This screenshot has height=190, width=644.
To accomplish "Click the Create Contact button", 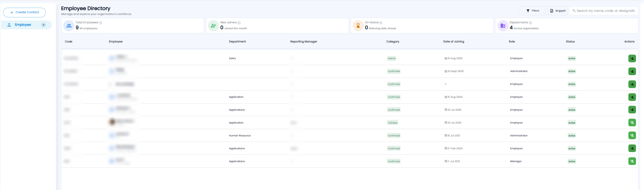I will (x=24, y=13).
